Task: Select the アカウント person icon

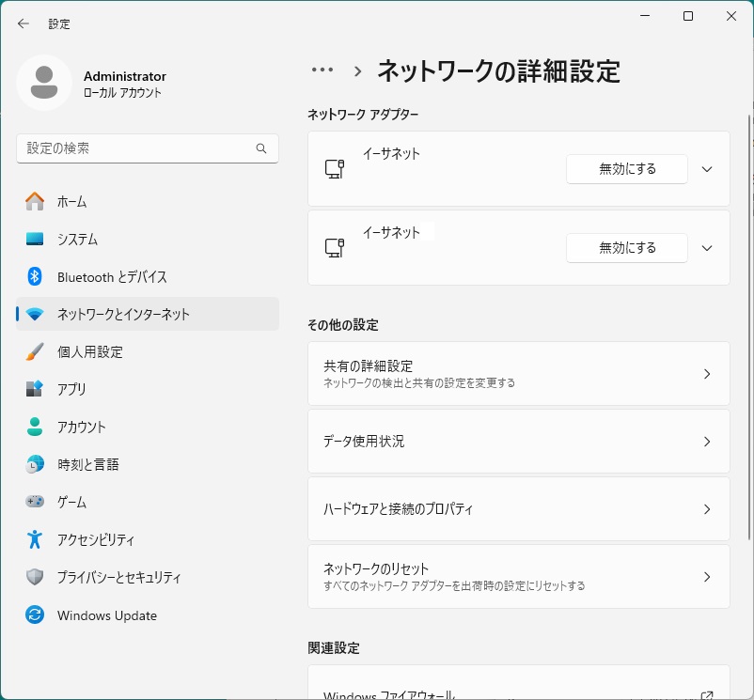Action: 35,427
